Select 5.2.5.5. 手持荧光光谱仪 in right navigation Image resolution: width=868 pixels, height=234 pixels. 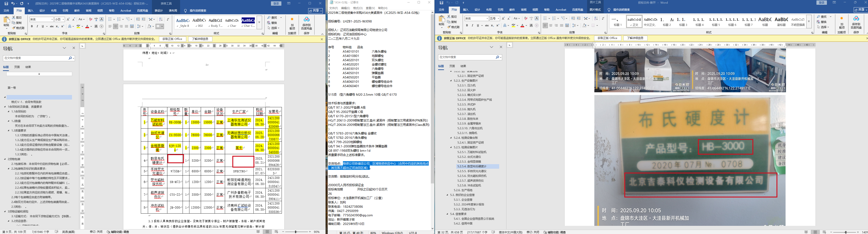[x=472, y=171]
